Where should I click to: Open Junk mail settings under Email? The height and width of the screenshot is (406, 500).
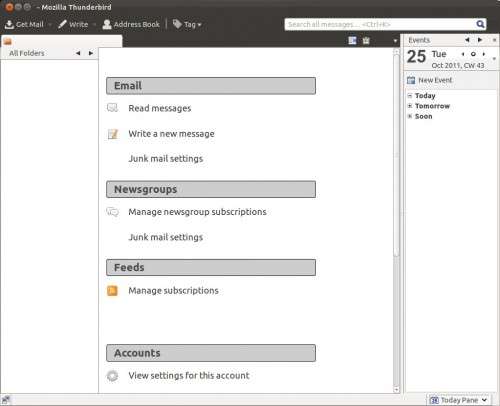click(166, 159)
